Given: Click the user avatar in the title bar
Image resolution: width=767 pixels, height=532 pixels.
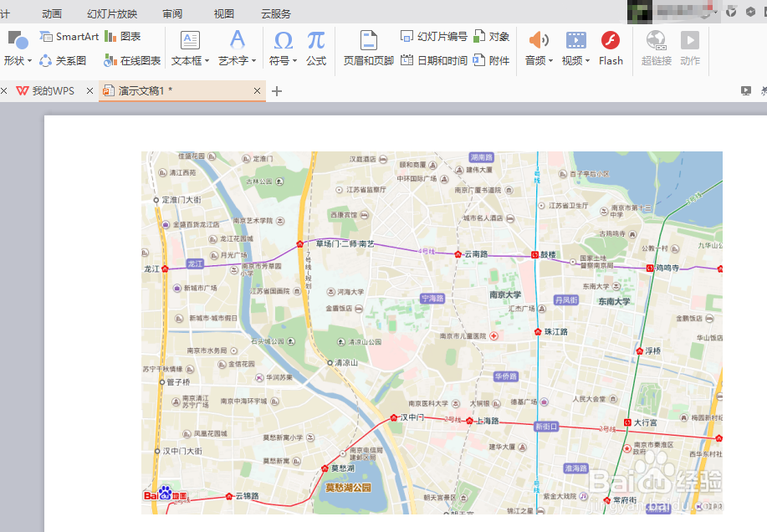Looking at the screenshot, I should coord(640,11).
